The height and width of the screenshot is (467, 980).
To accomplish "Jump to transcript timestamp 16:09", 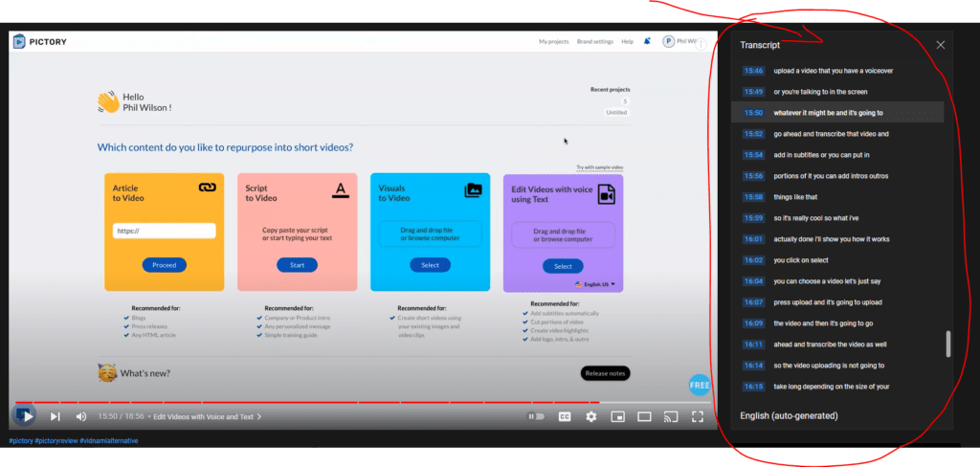I will 753,323.
